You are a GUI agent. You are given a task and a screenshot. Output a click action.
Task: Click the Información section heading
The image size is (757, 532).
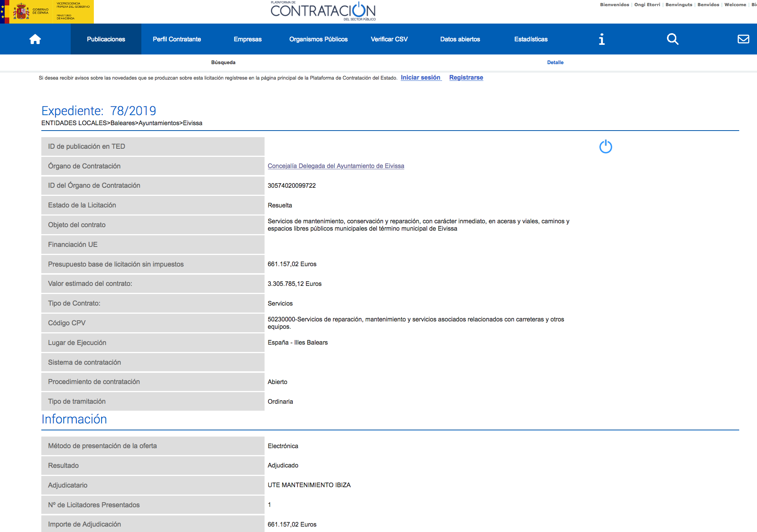click(x=74, y=419)
